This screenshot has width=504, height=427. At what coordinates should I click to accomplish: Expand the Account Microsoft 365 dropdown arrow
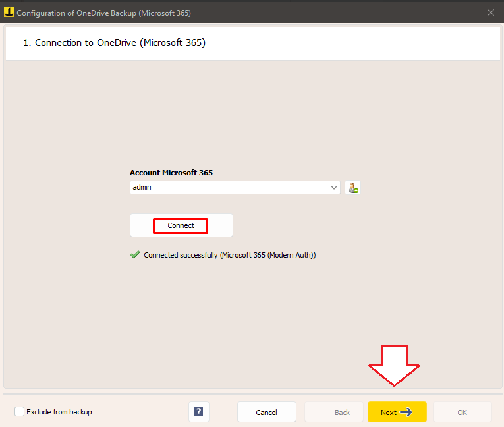[333, 187]
